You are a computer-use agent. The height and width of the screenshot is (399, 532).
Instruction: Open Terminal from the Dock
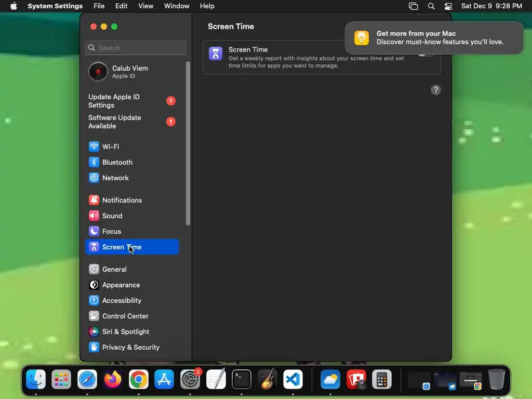point(242,379)
